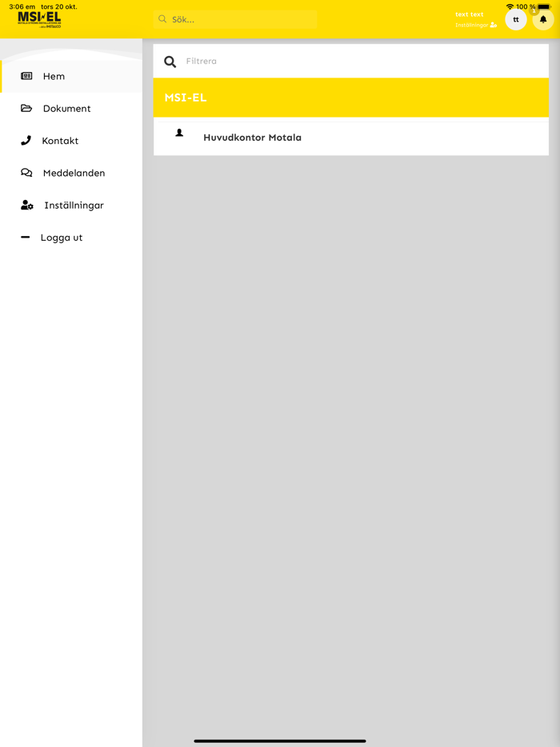Go to Hem in sidebar
This screenshot has height=747, width=560.
pos(71,76)
